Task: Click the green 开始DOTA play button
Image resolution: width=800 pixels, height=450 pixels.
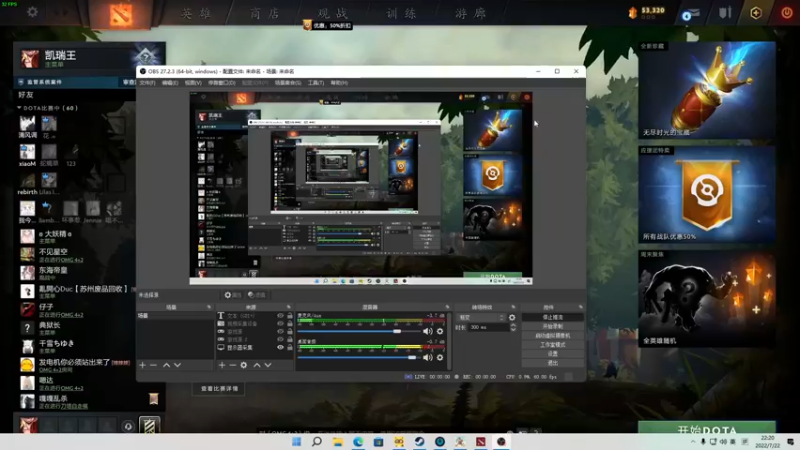Action: coord(707,429)
